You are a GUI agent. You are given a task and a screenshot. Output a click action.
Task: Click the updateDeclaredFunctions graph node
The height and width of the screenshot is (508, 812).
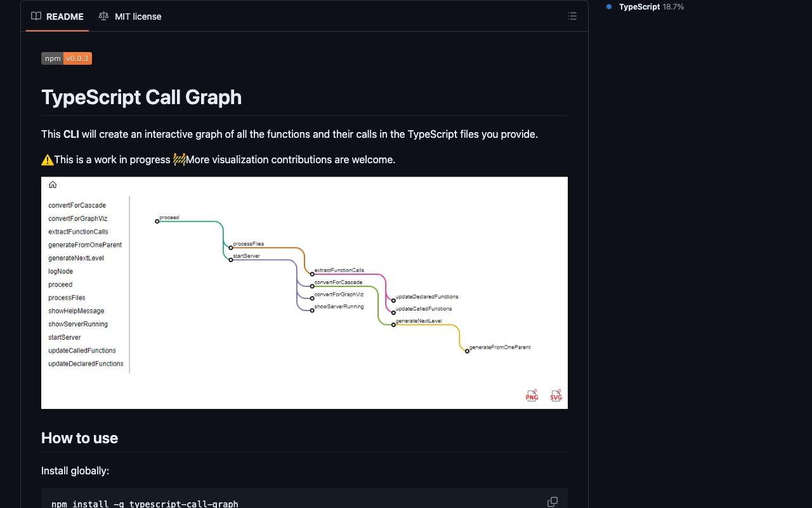[393, 300]
